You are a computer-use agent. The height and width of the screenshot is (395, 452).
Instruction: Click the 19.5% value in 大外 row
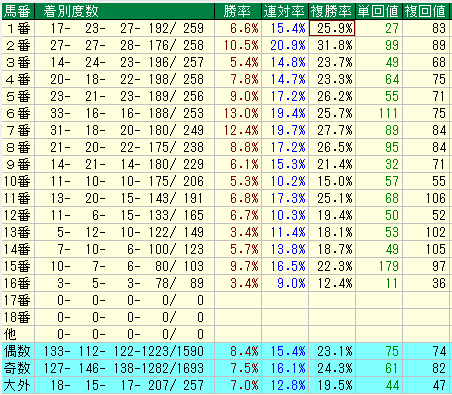pyautogui.click(x=335, y=385)
